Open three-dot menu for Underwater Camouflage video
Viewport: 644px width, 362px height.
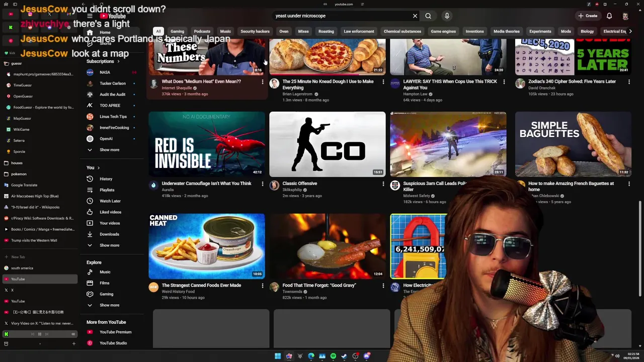(262, 184)
